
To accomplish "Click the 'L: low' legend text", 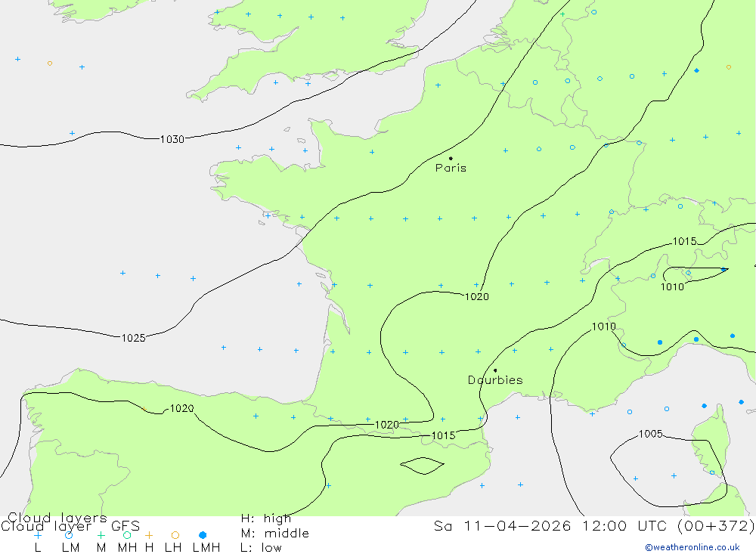I will pyautogui.click(x=261, y=548).
